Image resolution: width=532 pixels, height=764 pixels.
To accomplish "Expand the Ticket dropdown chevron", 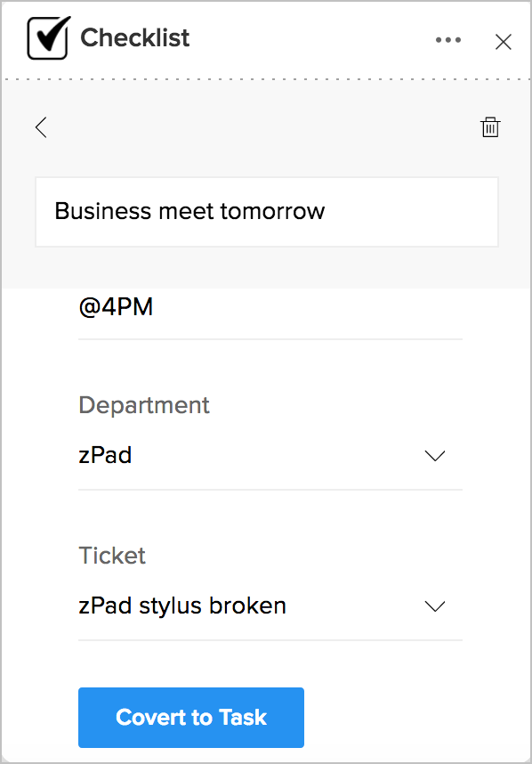I will (x=435, y=606).
